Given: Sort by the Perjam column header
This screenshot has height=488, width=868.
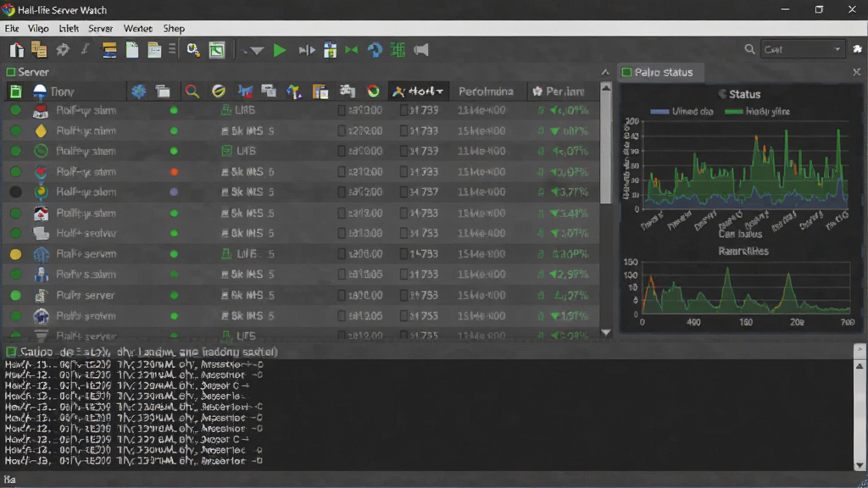Looking at the screenshot, I should [x=565, y=91].
